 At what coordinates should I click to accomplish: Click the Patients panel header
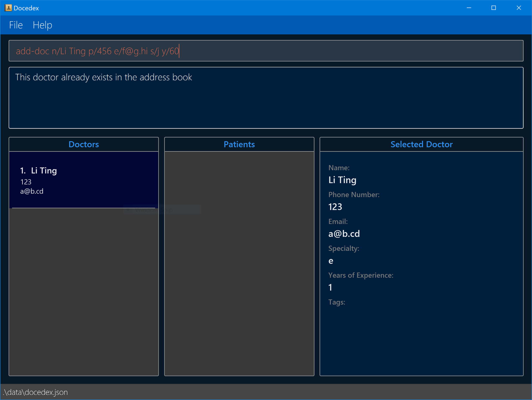pos(239,144)
